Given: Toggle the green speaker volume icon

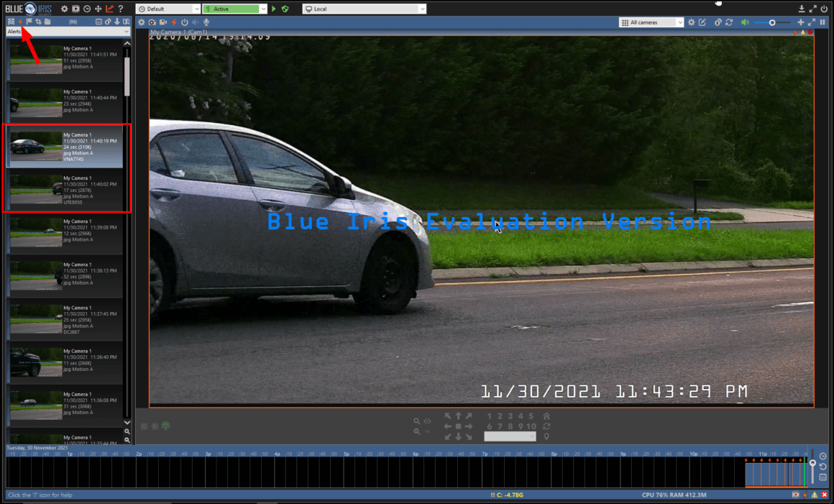Looking at the screenshot, I should pyautogui.click(x=745, y=22).
